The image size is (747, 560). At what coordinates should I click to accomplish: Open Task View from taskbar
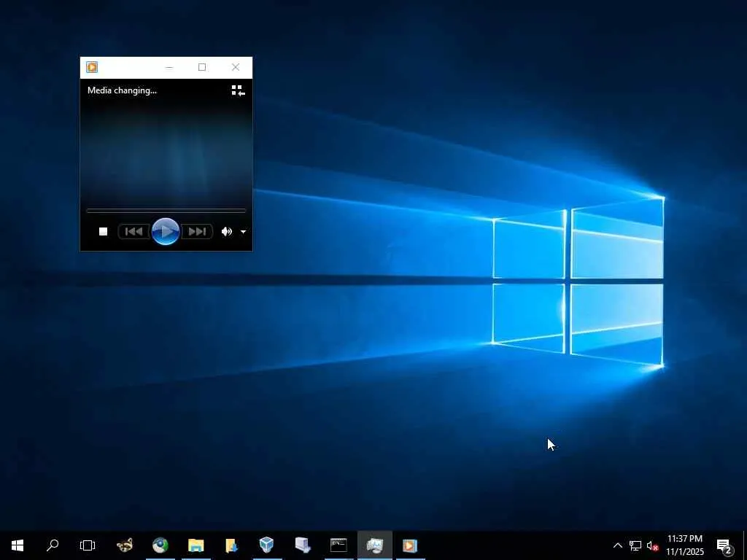[88, 545]
